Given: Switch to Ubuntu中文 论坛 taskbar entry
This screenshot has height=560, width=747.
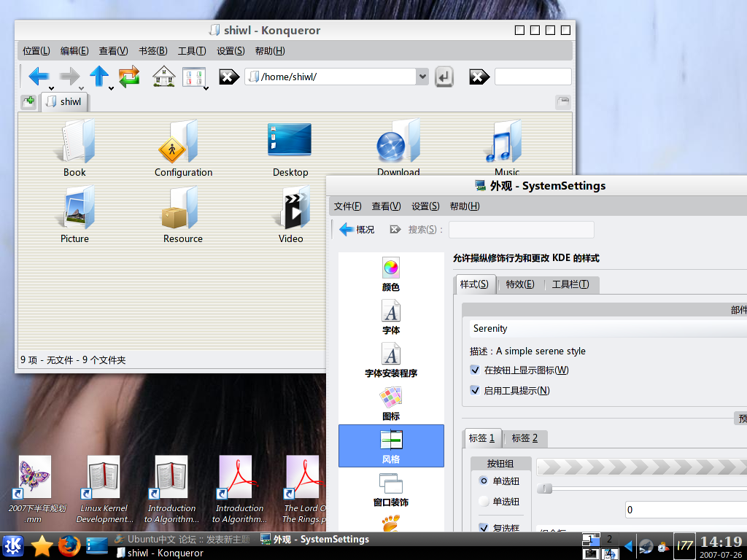Looking at the screenshot, I should coord(182,540).
